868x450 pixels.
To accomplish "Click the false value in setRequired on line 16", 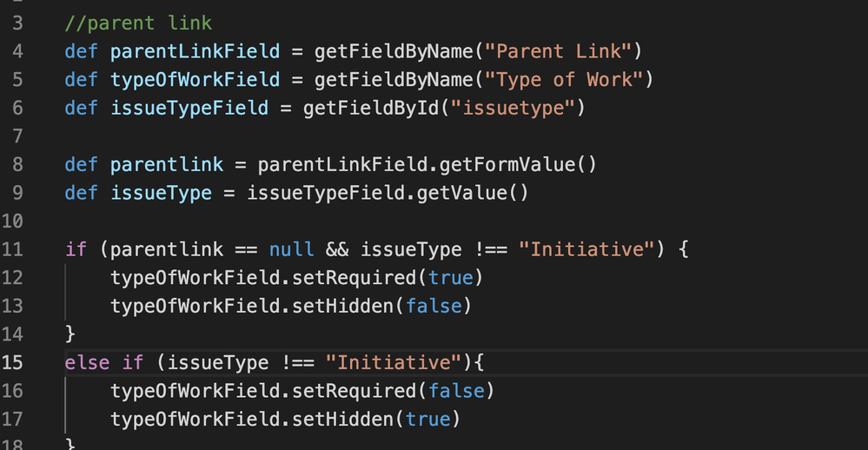I will click(457, 391).
